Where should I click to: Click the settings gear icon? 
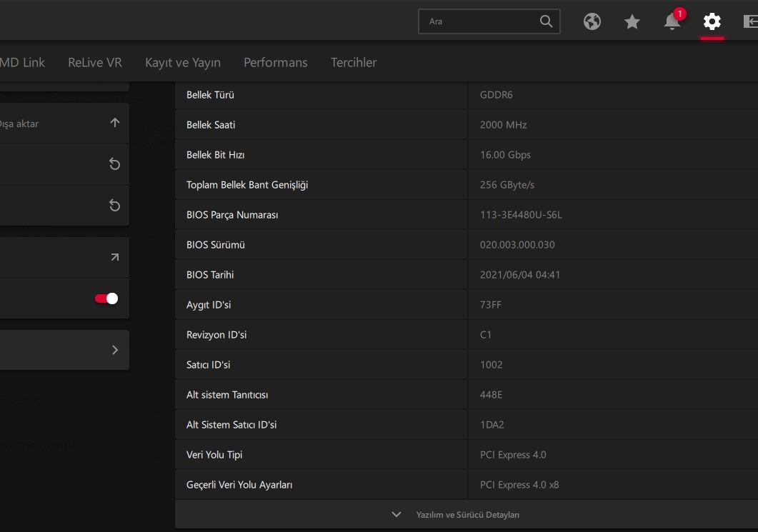point(712,21)
